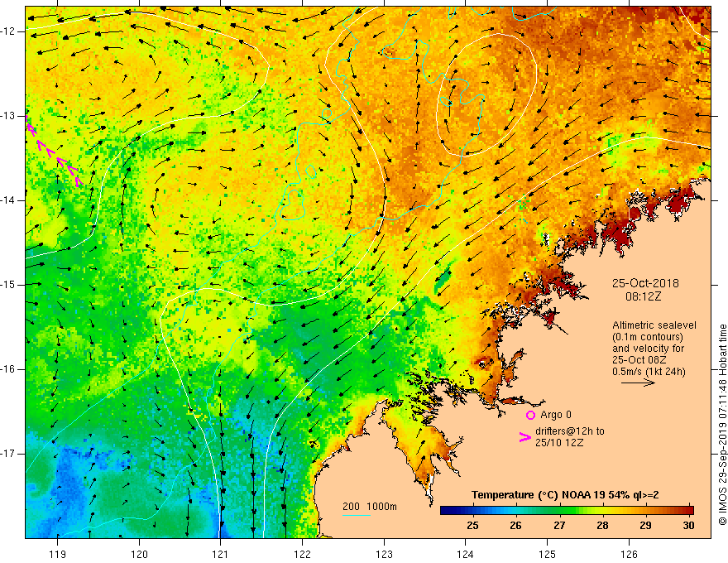Click the magenta drifter track arrowheads on map
The width and height of the screenshot is (728, 563).
tap(55, 152)
